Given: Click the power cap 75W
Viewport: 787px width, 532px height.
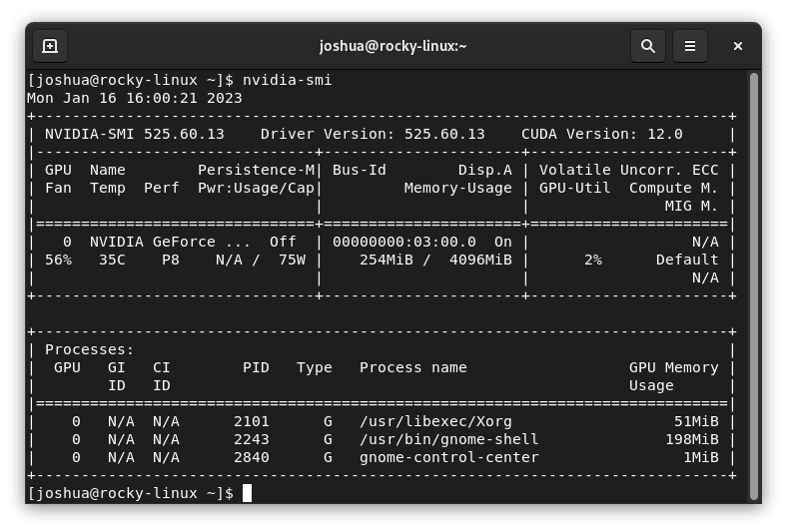Looking at the screenshot, I should point(292,260).
